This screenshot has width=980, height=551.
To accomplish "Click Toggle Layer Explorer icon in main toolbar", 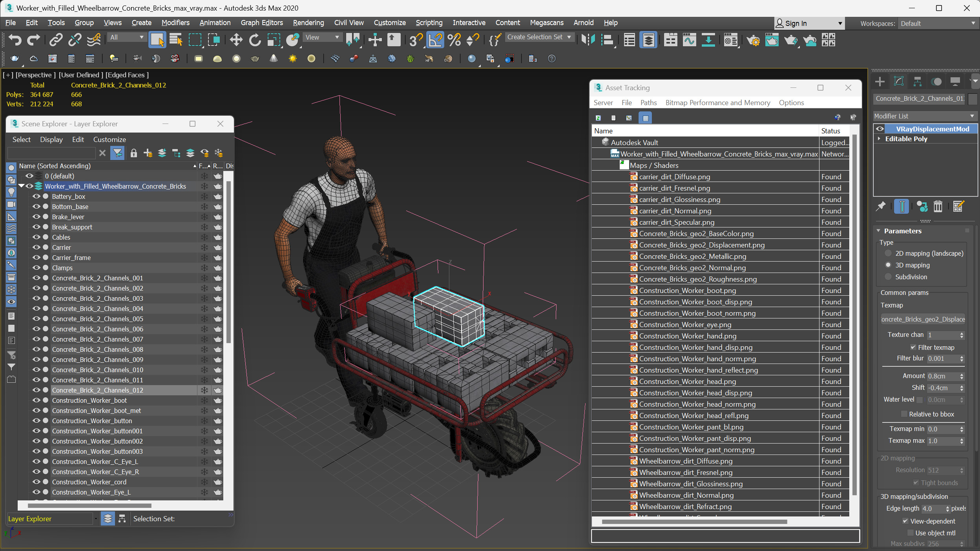I will coord(648,40).
